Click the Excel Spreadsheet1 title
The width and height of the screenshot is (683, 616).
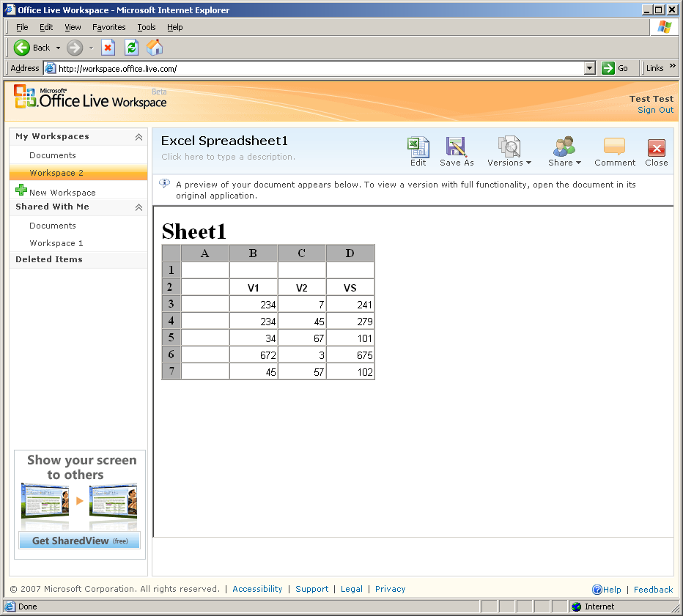click(x=224, y=141)
